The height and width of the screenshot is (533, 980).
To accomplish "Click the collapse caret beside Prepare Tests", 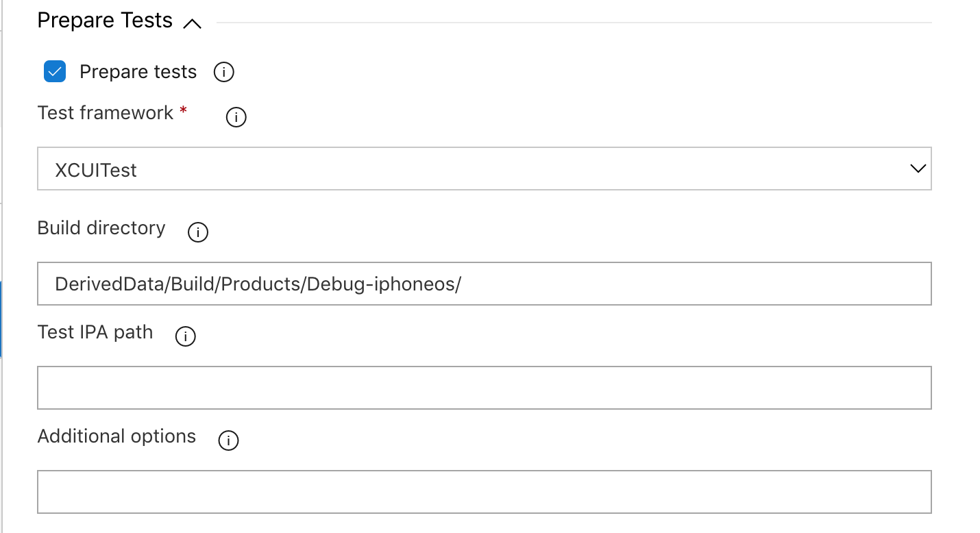I will 193,23.
